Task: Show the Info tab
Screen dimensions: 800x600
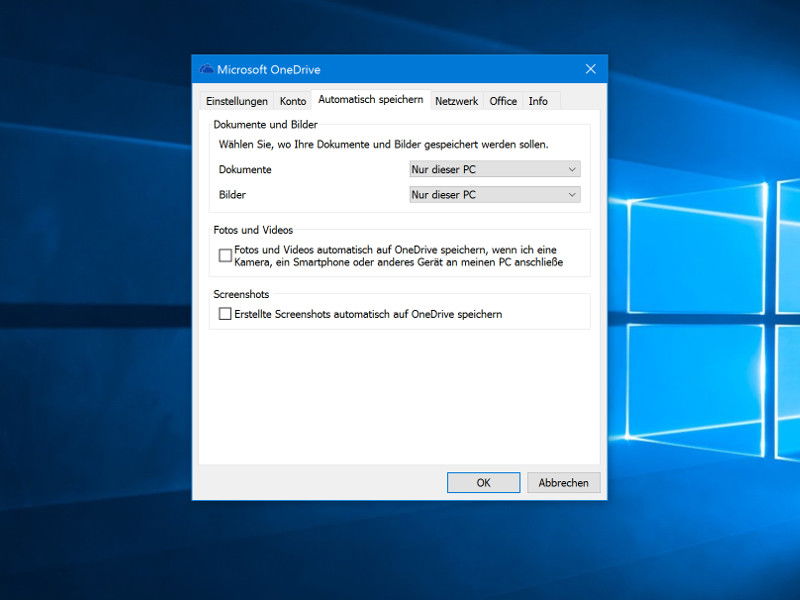Action: click(x=538, y=101)
